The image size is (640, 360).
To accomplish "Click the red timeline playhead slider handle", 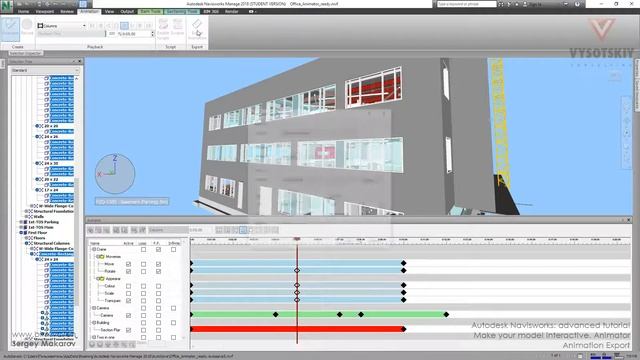I will click(x=297, y=239).
